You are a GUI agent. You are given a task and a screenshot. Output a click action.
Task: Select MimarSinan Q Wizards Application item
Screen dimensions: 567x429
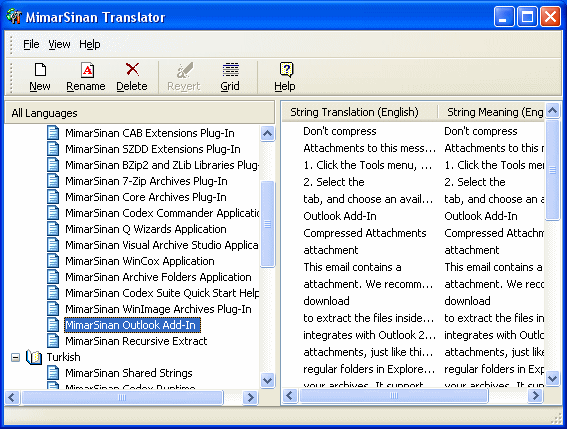146,229
